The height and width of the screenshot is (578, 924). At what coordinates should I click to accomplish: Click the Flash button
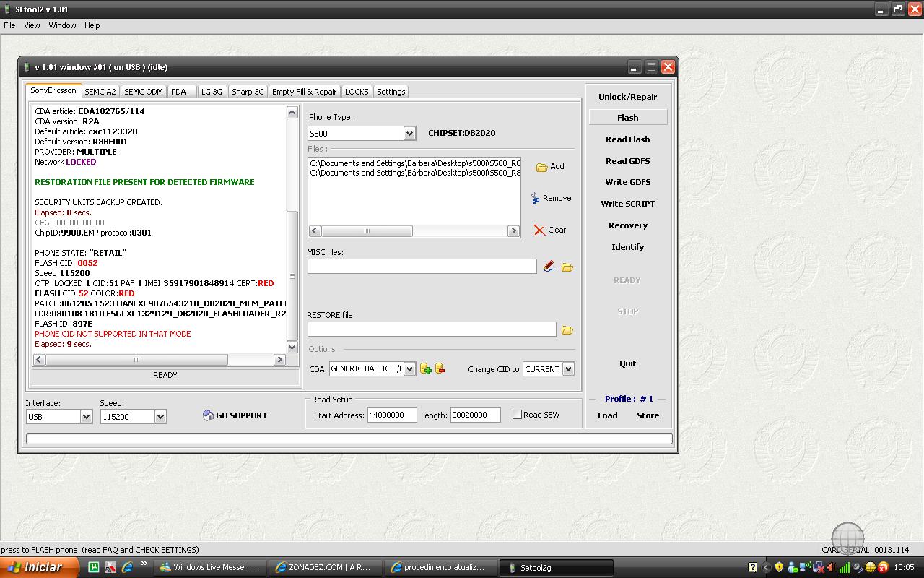coord(627,118)
